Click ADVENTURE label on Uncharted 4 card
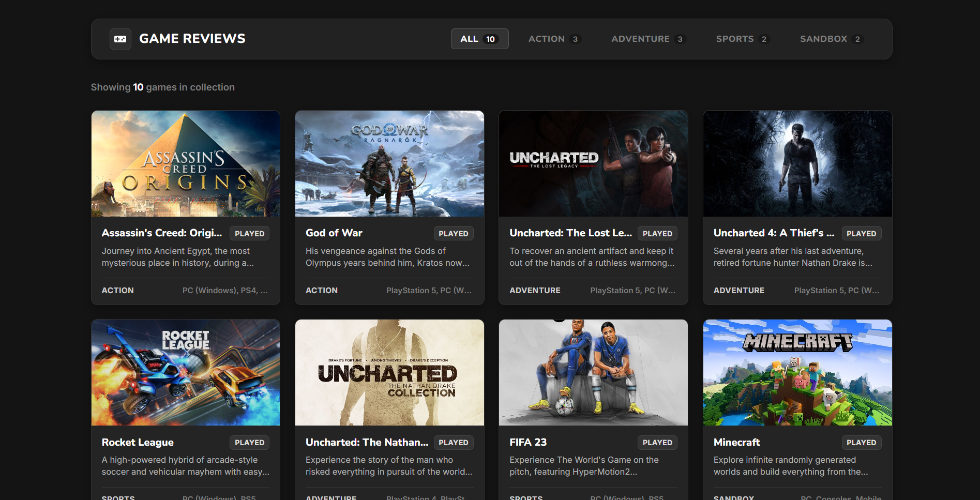The image size is (980, 500). click(x=739, y=291)
